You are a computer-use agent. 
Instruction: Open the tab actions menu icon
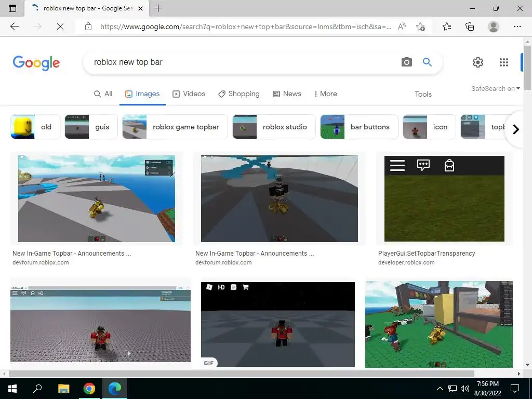click(x=12, y=8)
